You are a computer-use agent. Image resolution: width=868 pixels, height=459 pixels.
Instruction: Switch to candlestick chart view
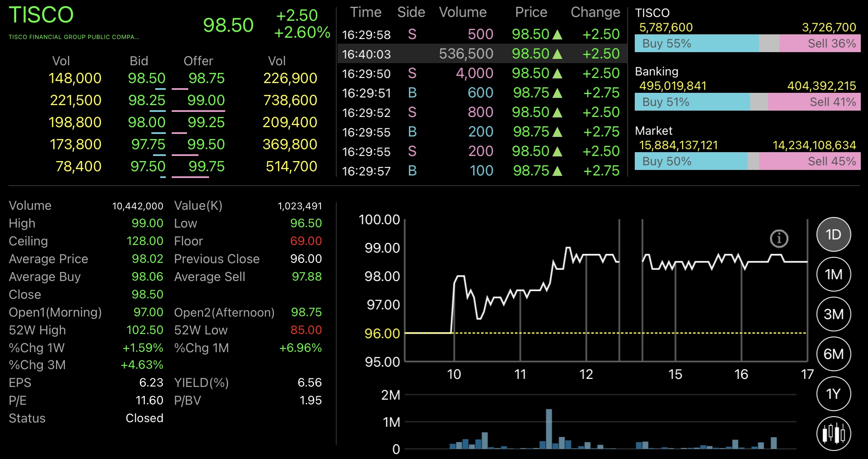(833, 433)
